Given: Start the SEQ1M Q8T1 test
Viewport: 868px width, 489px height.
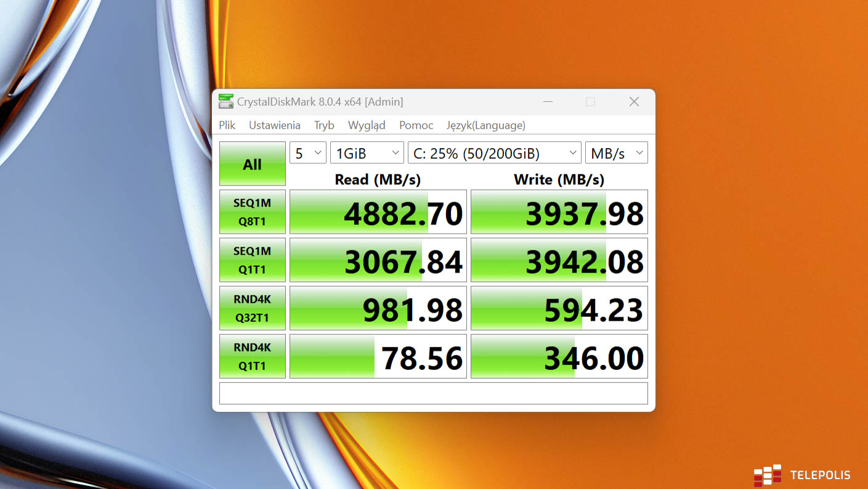Looking at the screenshot, I should [x=253, y=212].
